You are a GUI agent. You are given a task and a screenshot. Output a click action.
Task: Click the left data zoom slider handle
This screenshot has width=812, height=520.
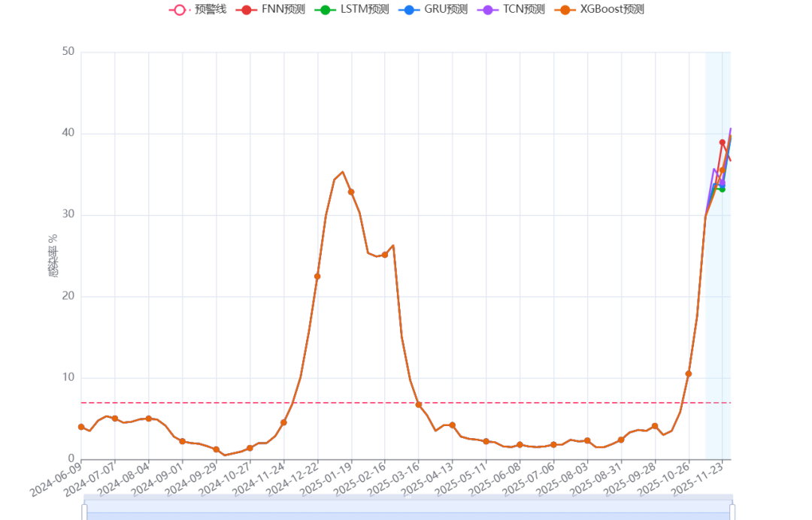tap(84, 512)
